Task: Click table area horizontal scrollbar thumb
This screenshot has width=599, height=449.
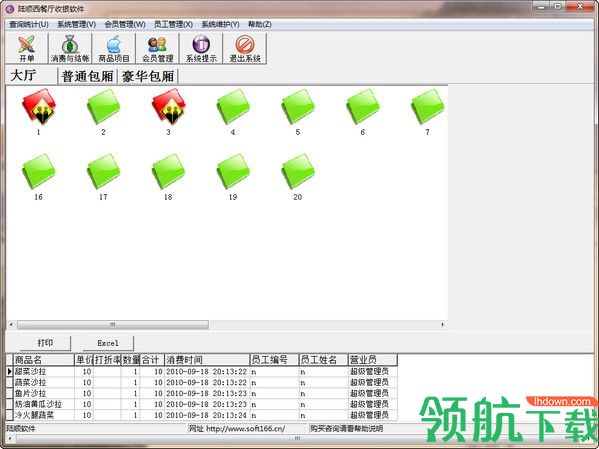Action: click(x=113, y=325)
